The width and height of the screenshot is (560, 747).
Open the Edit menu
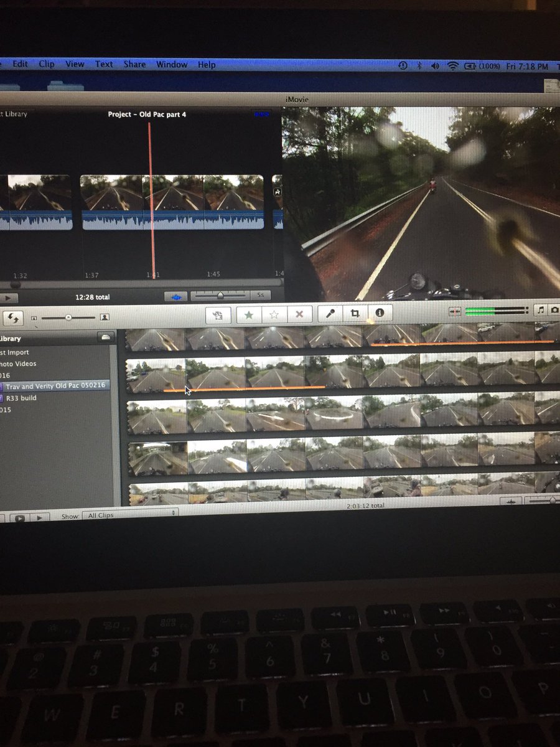[x=21, y=64]
